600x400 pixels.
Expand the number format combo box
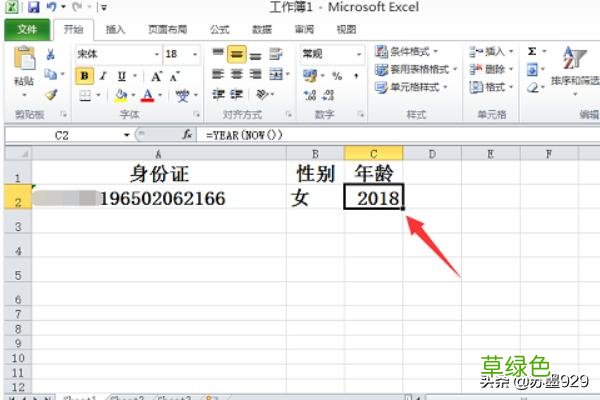359,54
